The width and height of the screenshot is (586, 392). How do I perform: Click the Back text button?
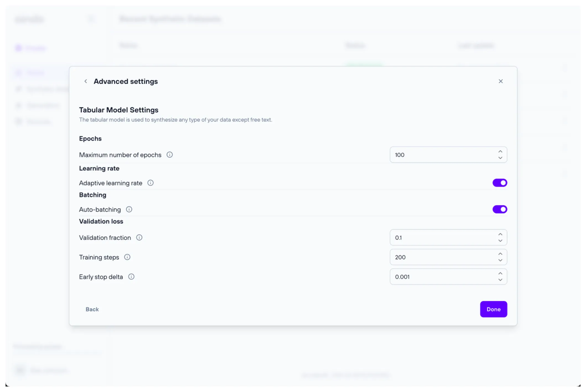click(x=92, y=309)
